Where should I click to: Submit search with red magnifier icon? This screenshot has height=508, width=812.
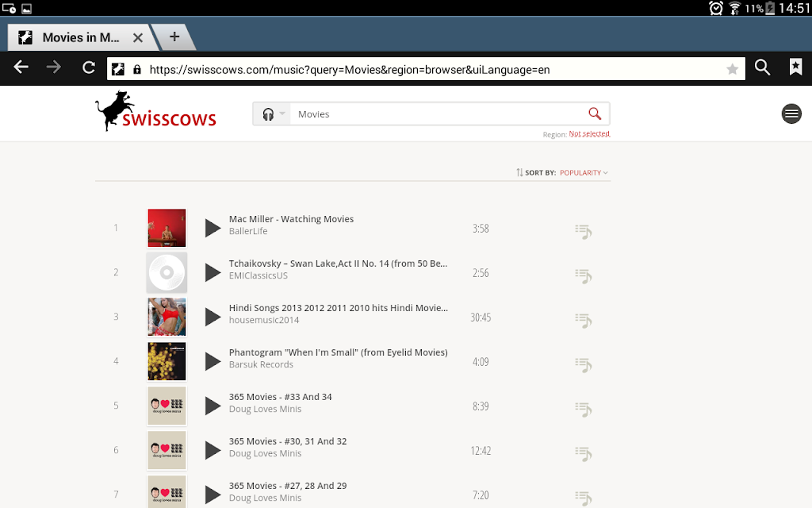595,114
